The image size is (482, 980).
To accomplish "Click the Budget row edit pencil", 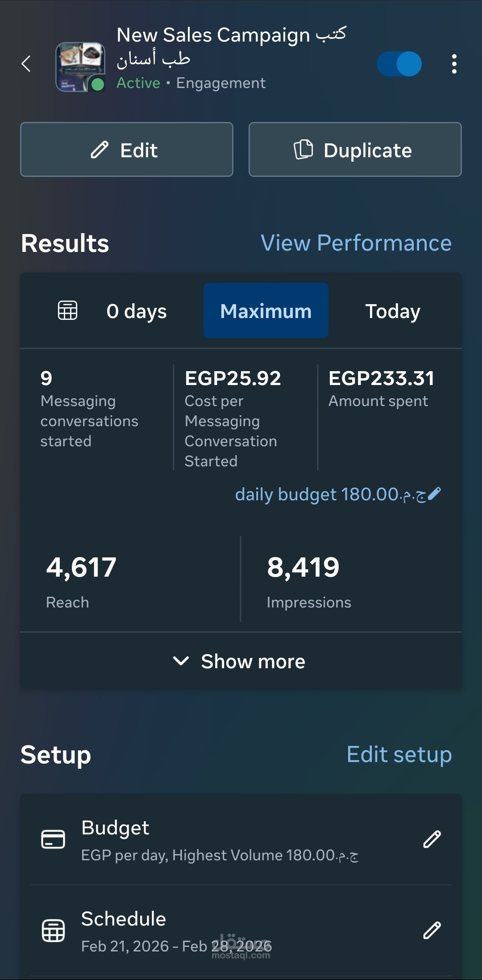I will click(x=432, y=839).
